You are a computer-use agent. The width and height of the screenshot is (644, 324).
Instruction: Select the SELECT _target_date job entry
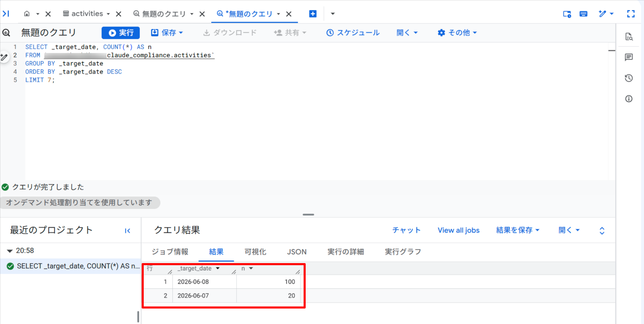tap(70, 266)
